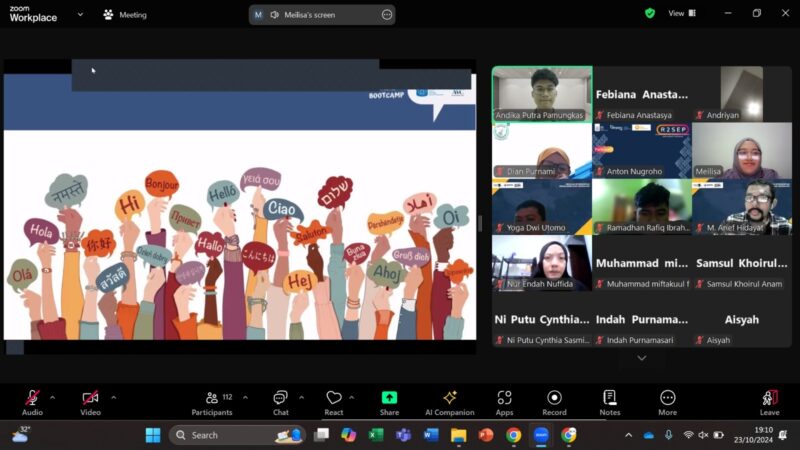Open AI Companion
Screen dimensions: 800x450
pyautogui.click(x=450, y=398)
